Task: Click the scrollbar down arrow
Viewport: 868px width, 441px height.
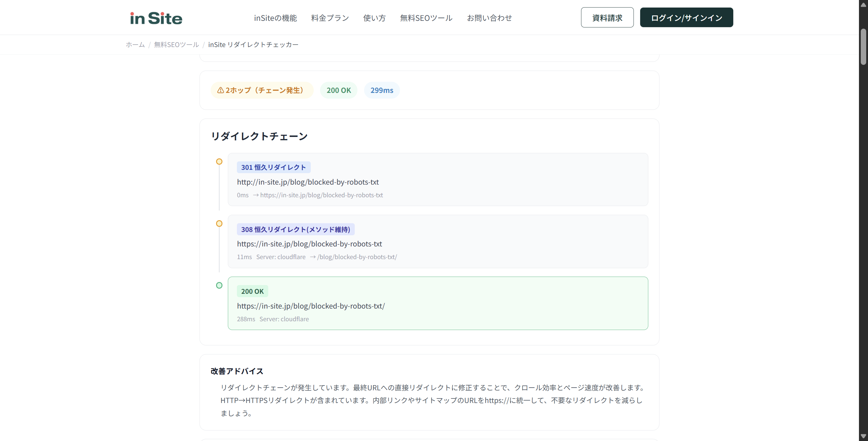Action: [863, 436]
